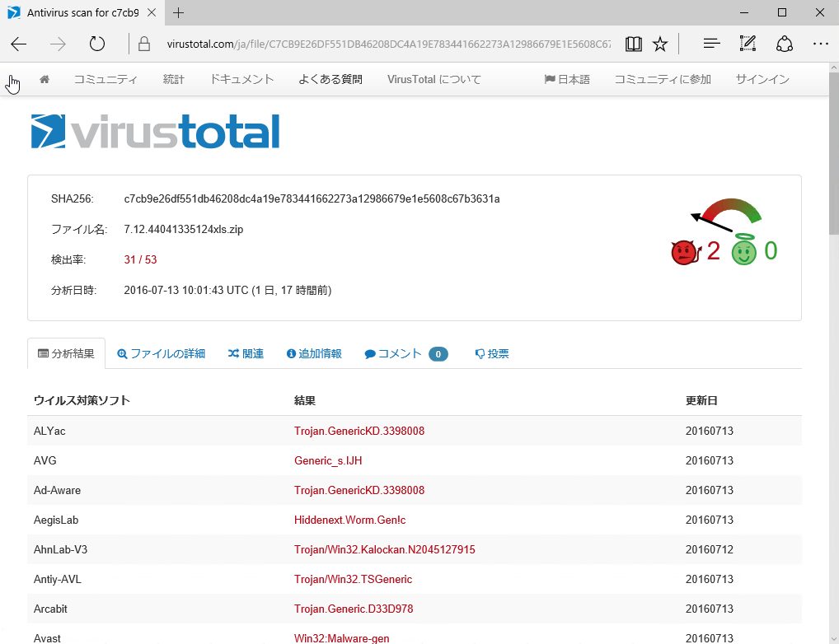The height and width of the screenshot is (644, 839).
Task: Click the Share icon in toolbar
Action: (x=785, y=44)
